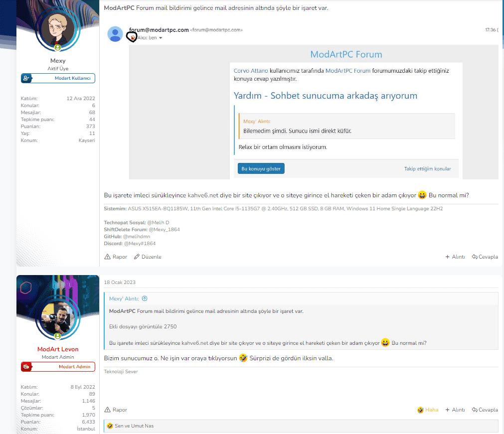Click the Haha reaction on Levon's post
Image resolution: width=504 pixels, height=434 pixels.
click(x=428, y=410)
